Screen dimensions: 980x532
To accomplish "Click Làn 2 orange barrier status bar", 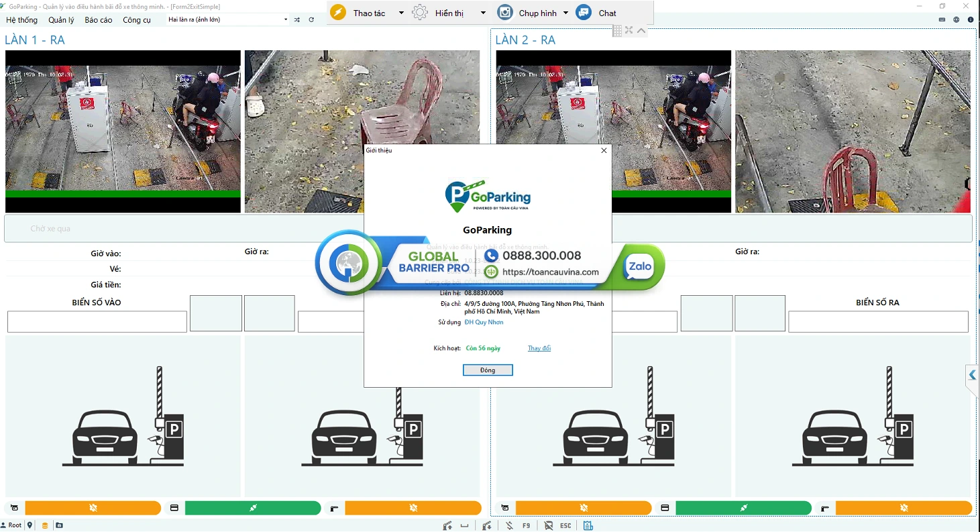I will (x=904, y=508).
